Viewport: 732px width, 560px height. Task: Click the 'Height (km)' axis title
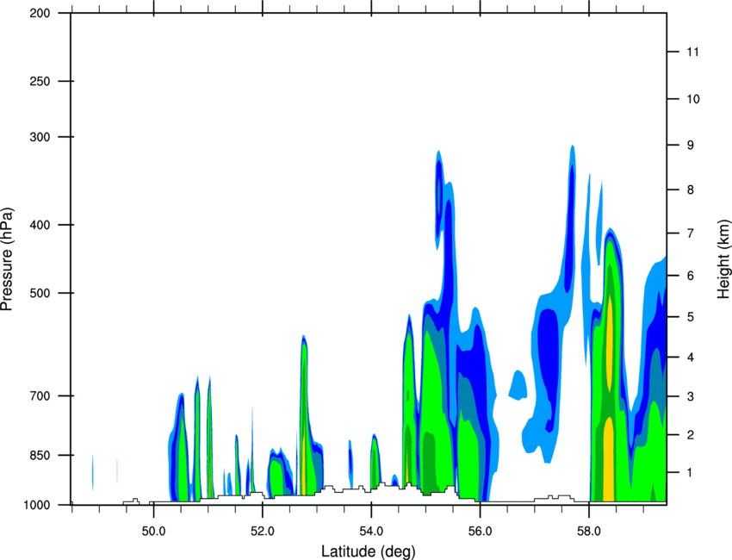pyautogui.click(x=723, y=259)
